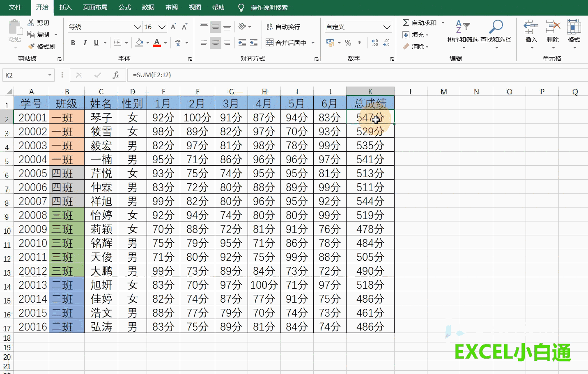Open the 清除 clear menu
The height and width of the screenshot is (374, 588).
click(416, 46)
